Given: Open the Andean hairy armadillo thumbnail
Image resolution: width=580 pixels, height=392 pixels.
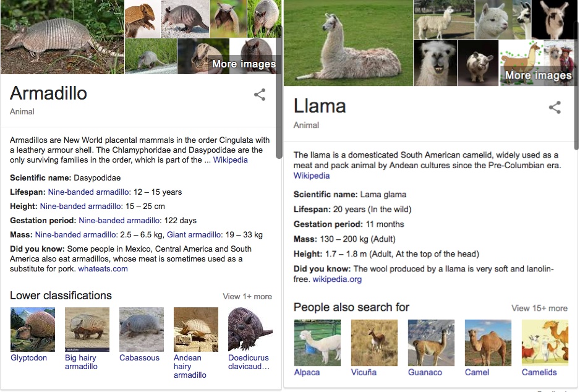Looking at the screenshot, I should coord(195,330).
